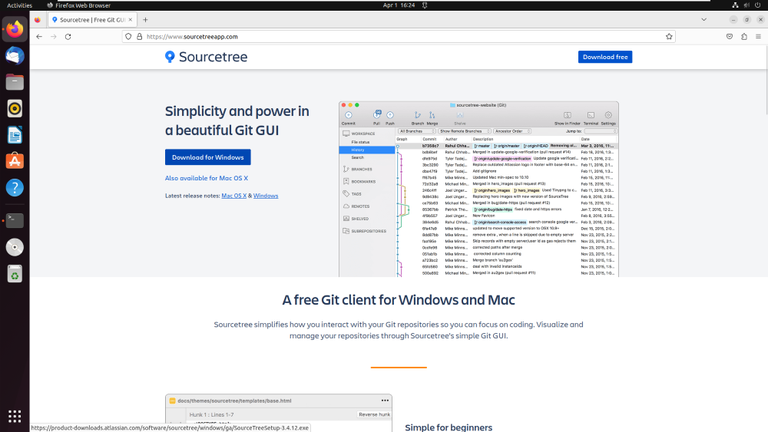Click Download for Windows button

click(x=208, y=157)
